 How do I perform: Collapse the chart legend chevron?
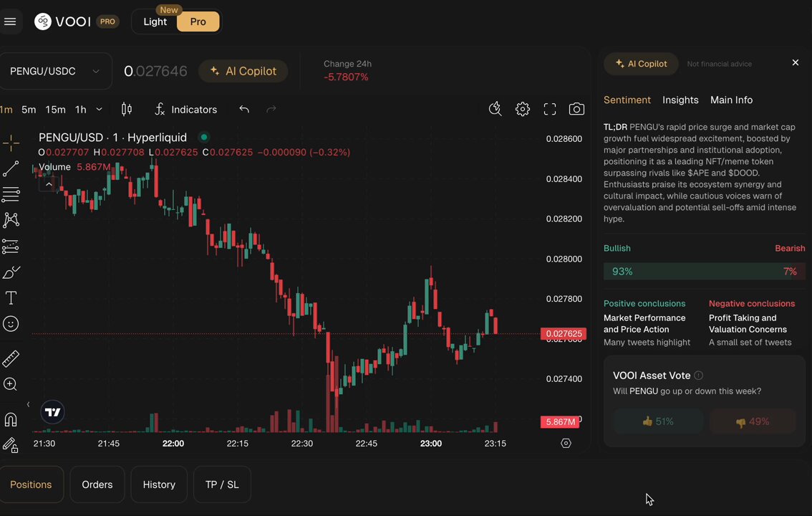pyautogui.click(x=48, y=184)
